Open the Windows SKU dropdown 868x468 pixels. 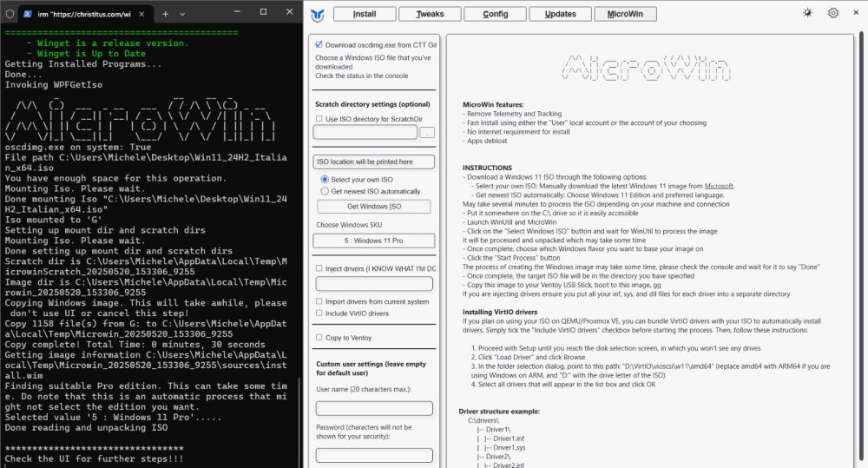coord(373,241)
